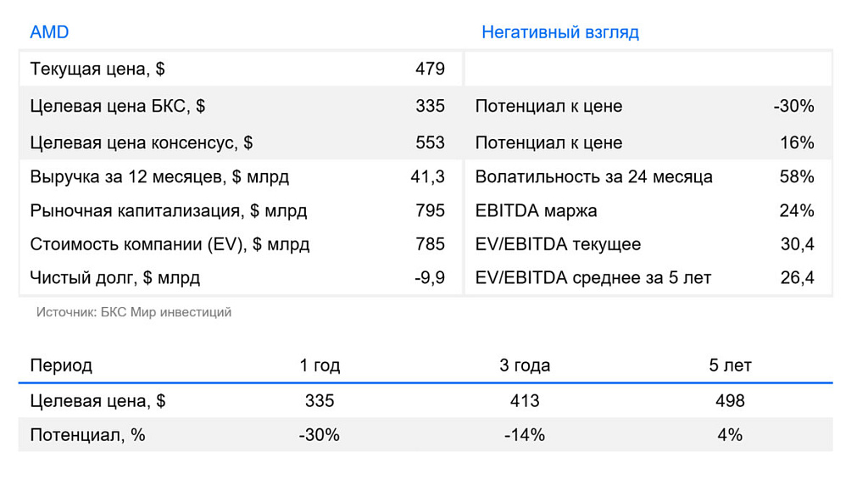Click the AMD ticker heading
This screenshot has width=868, height=491.
[49, 32]
